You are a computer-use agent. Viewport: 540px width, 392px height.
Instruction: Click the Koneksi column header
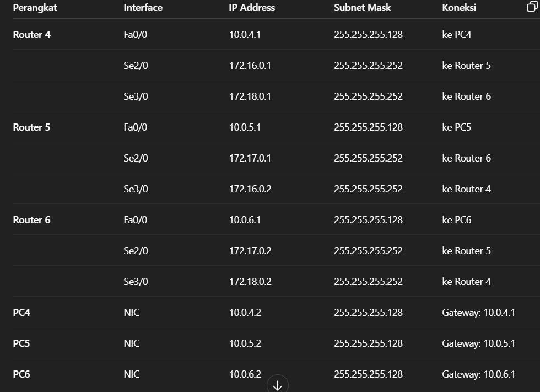(x=459, y=8)
